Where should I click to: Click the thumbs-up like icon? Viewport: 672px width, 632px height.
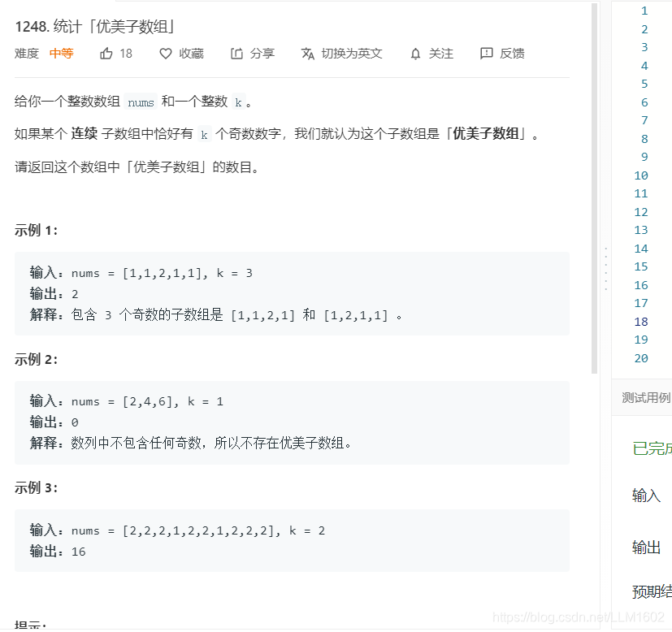(106, 54)
